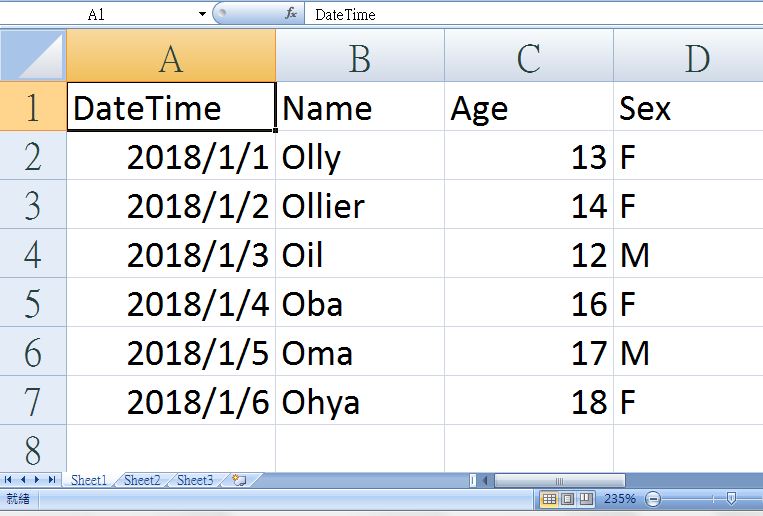Switch to Page Layout view
The height and width of the screenshot is (516, 763).
point(567,498)
